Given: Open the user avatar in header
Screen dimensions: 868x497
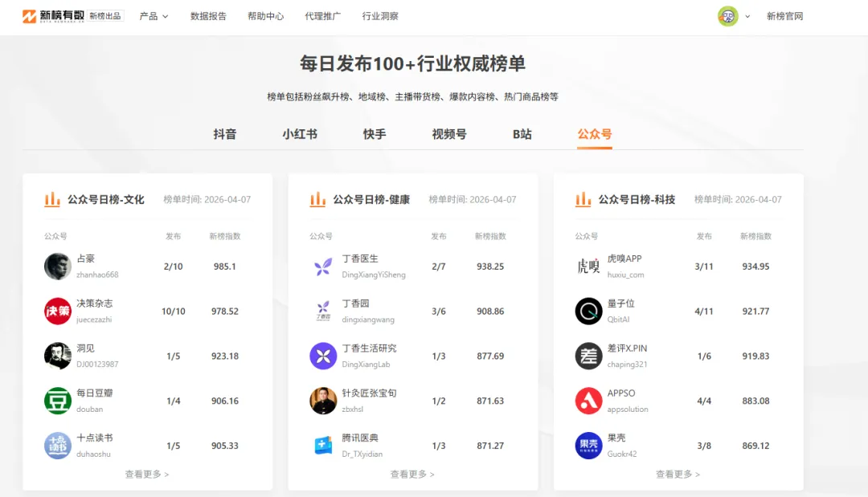Looking at the screenshot, I should click(727, 16).
